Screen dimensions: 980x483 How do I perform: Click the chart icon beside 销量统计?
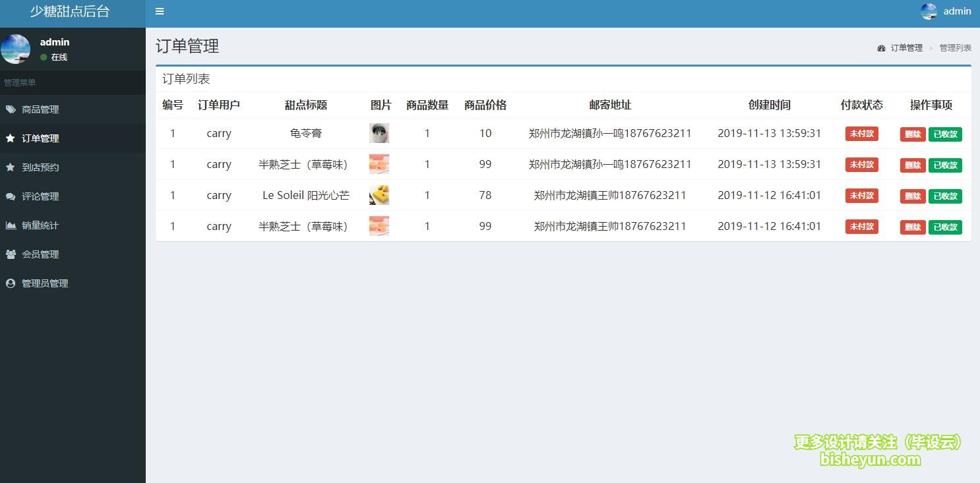[11, 225]
